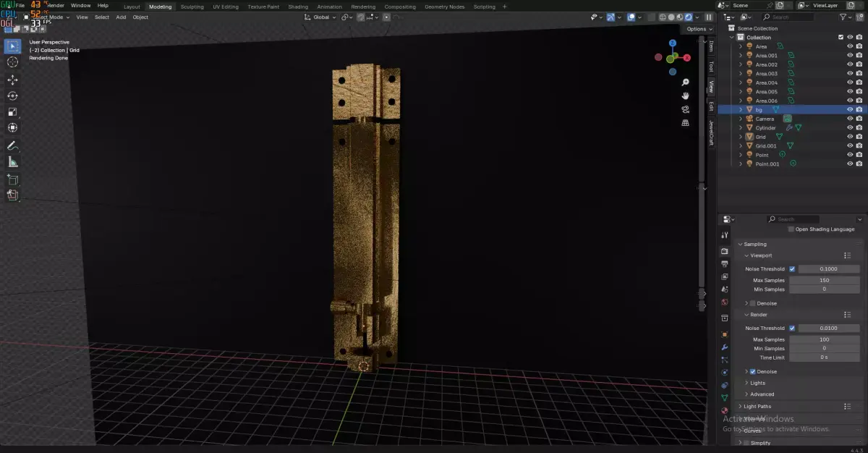Select the Measure tool
Image resolution: width=868 pixels, height=453 pixels.
[12, 162]
